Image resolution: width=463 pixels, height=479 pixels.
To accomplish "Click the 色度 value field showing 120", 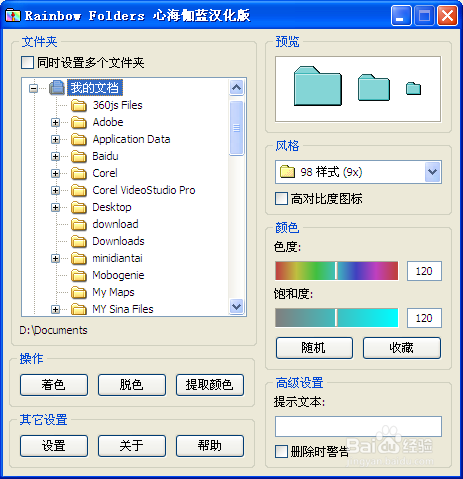I will pos(424,271).
